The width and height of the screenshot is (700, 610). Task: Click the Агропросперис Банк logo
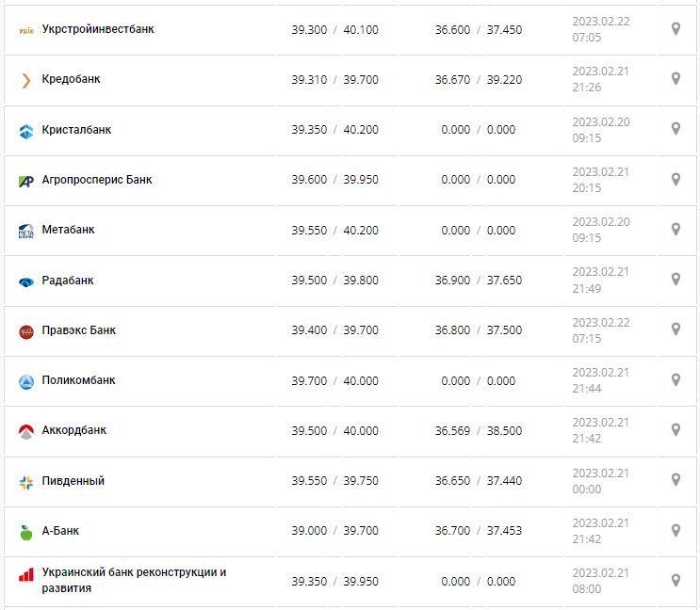click(x=26, y=181)
